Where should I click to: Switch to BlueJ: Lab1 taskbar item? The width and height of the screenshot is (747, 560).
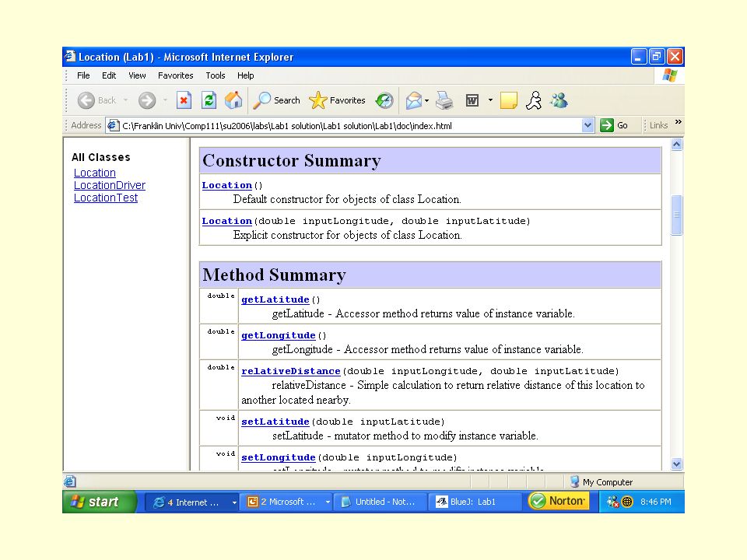pos(475,502)
